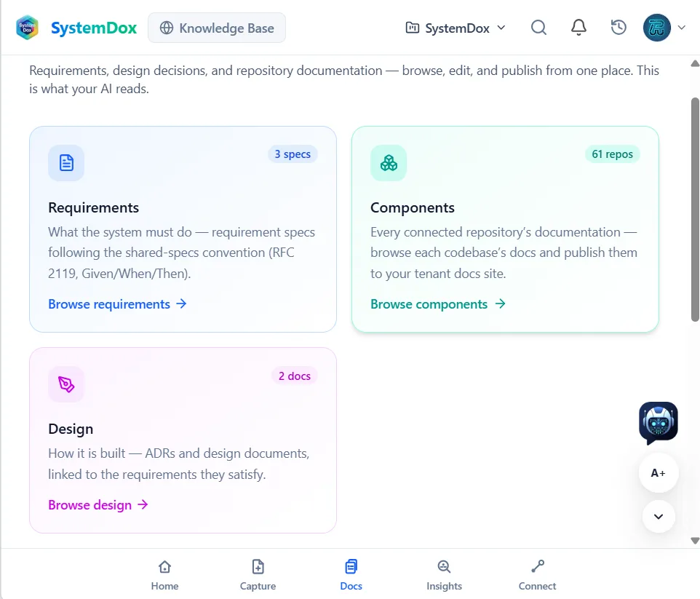Click the page intro paragraph text
The image size is (700, 599).
[x=344, y=79]
